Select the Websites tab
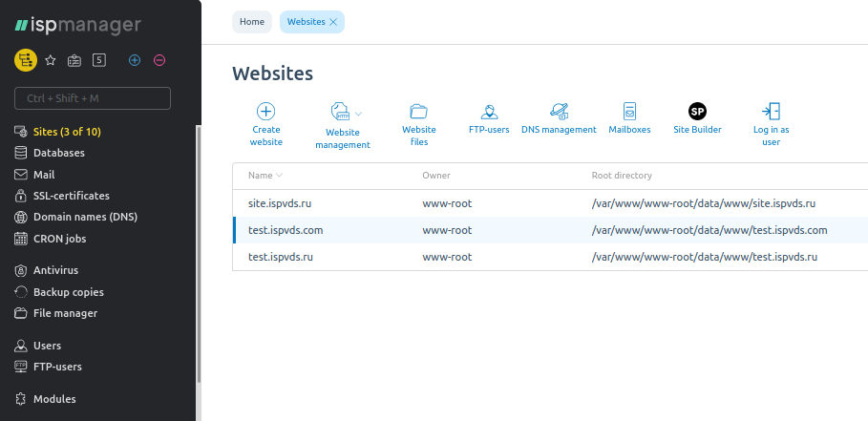 click(307, 22)
